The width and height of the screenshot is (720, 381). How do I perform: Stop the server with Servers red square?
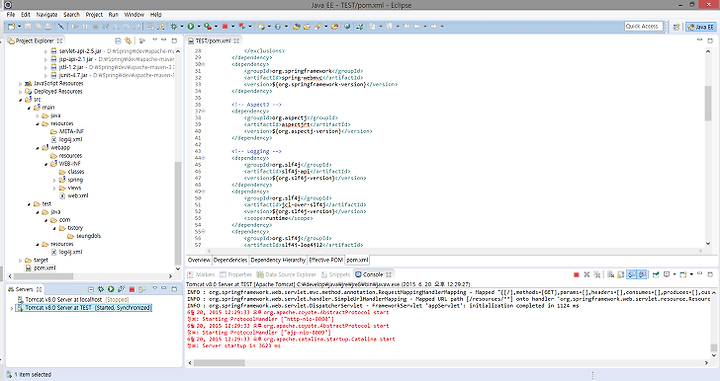(132, 289)
